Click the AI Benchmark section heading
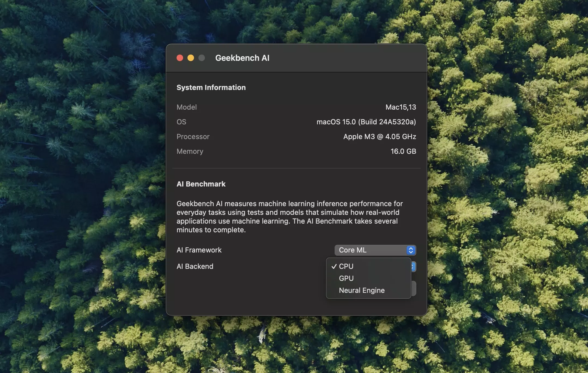Image resolution: width=588 pixels, height=373 pixels. 201,184
